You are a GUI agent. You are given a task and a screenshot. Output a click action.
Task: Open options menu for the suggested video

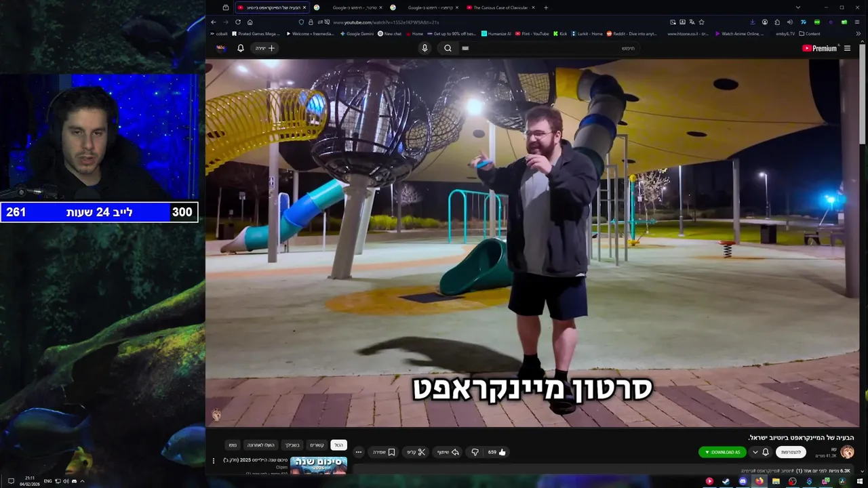[214, 461]
